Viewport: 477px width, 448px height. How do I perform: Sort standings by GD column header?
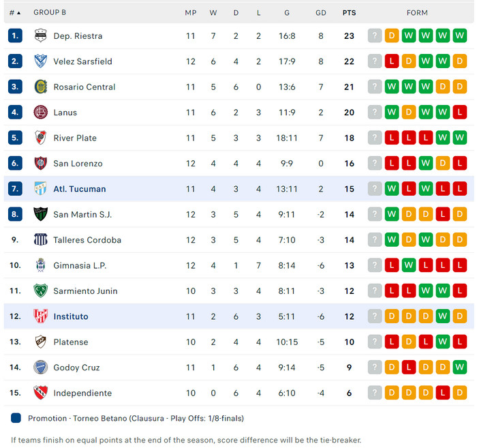(x=321, y=12)
